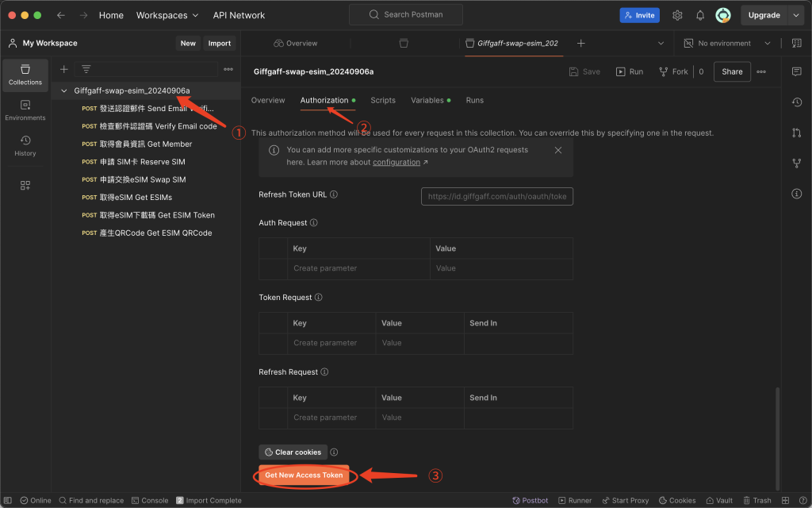Open the forks icon in the right sidebar

pyautogui.click(x=797, y=164)
